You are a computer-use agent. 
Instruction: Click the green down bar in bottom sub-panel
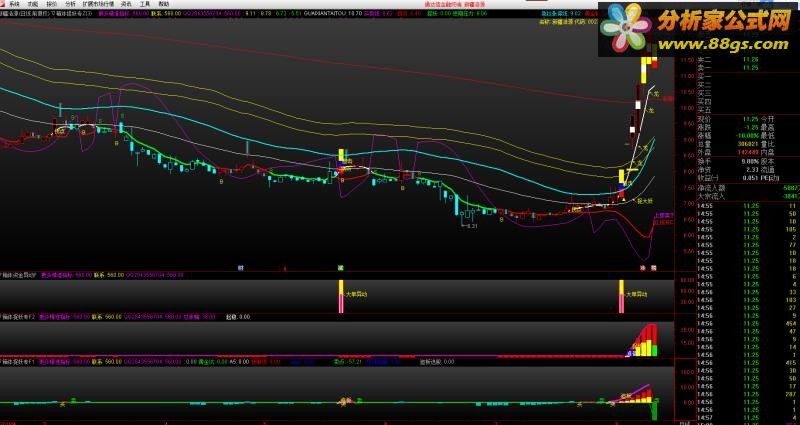pyautogui.click(x=655, y=411)
